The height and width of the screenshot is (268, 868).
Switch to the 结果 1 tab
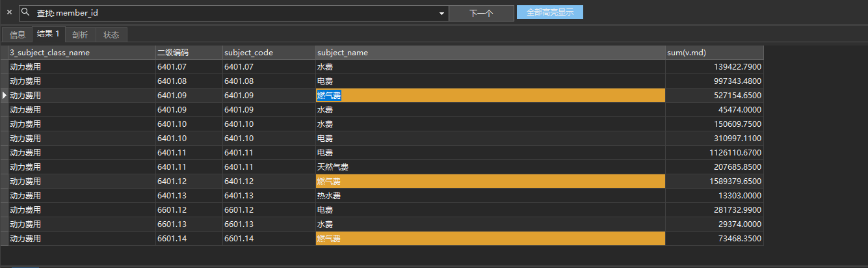pos(48,34)
